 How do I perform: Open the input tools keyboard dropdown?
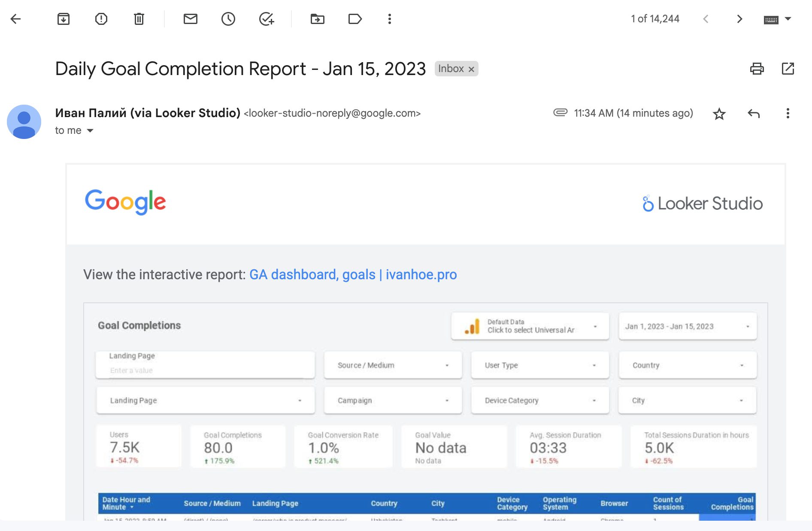tap(788, 19)
